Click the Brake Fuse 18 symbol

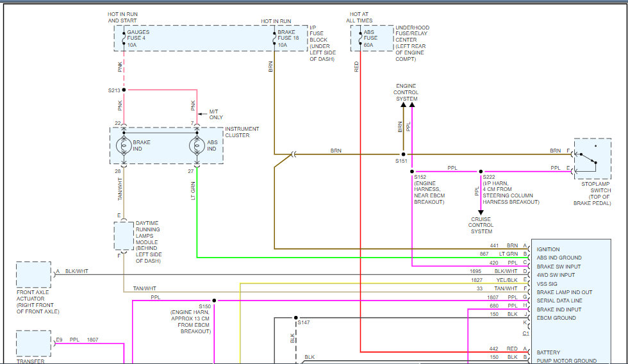point(274,38)
